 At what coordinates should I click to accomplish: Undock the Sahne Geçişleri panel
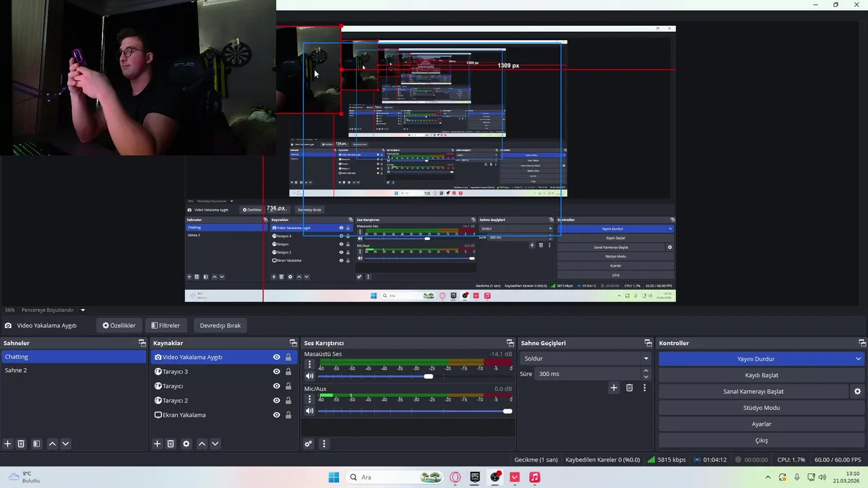tap(648, 343)
